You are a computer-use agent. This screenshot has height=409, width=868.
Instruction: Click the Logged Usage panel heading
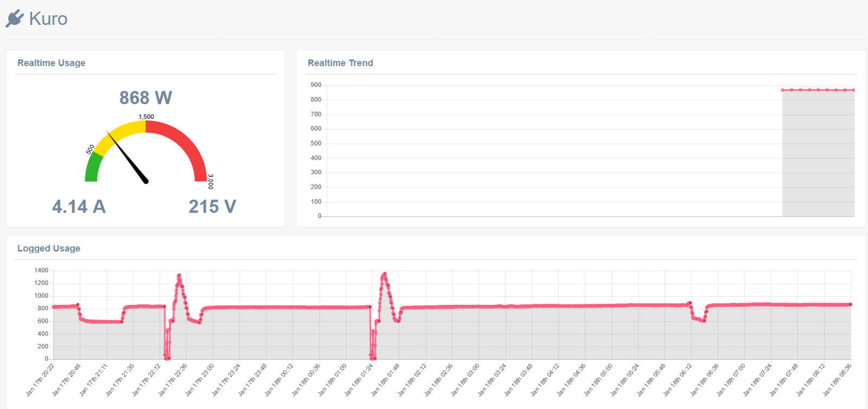49,248
